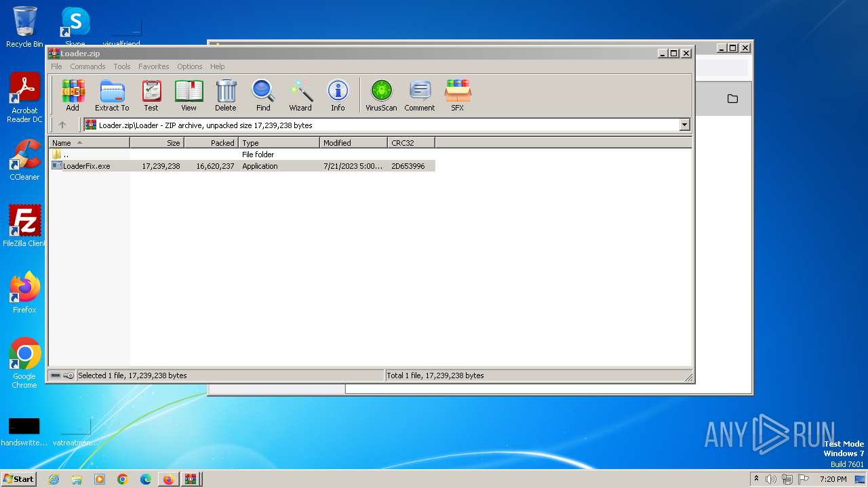
Task: Open Recycle Bin desktop icon
Action: [24, 27]
